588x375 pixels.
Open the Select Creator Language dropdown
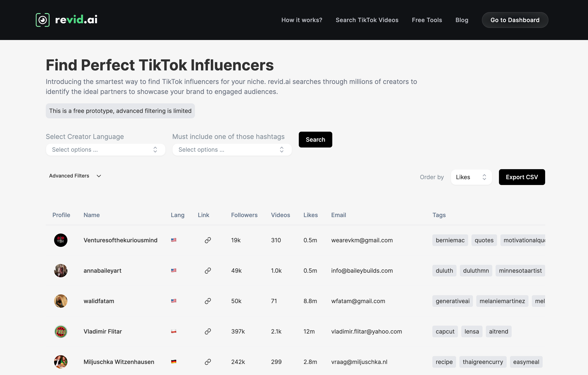(x=105, y=150)
